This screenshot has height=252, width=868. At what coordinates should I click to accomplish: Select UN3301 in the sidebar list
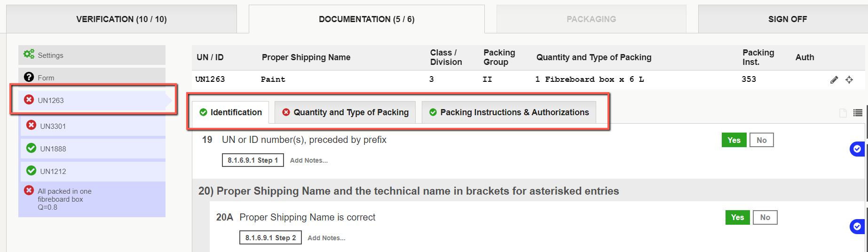[93, 126]
